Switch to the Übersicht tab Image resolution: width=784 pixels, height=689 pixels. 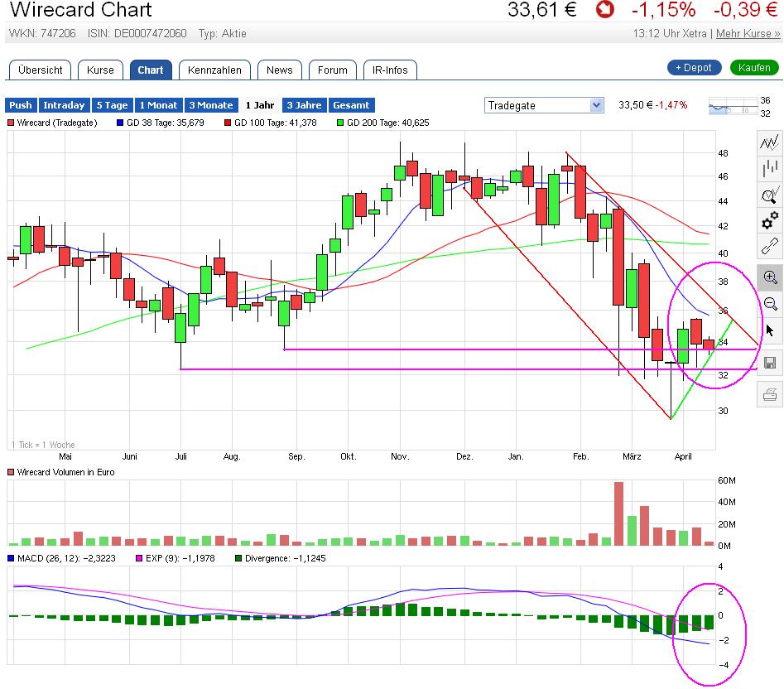click(x=40, y=70)
